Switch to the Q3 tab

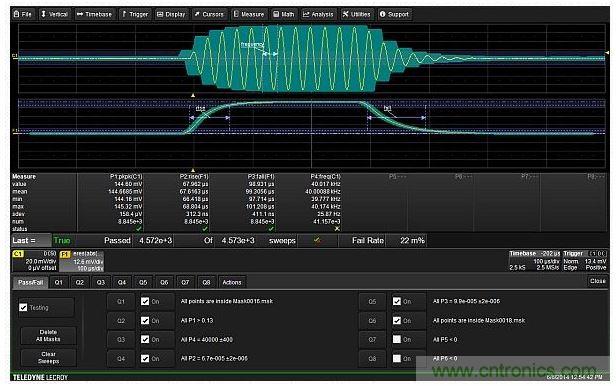coord(101,282)
